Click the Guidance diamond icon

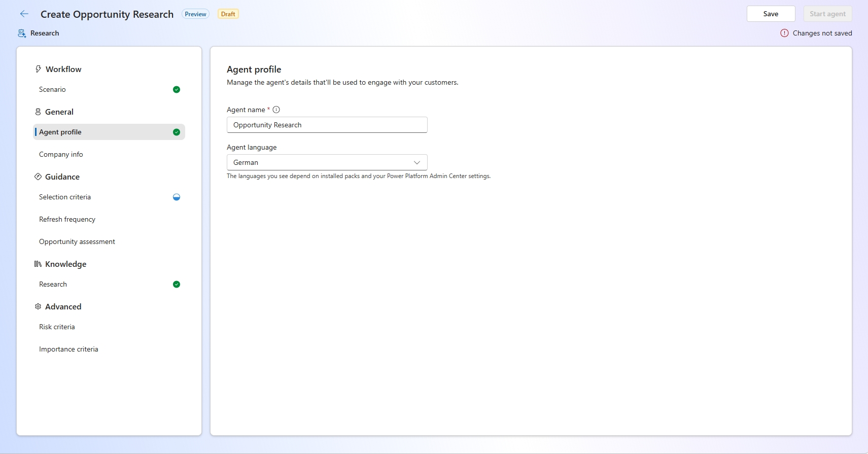pyautogui.click(x=38, y=177)
